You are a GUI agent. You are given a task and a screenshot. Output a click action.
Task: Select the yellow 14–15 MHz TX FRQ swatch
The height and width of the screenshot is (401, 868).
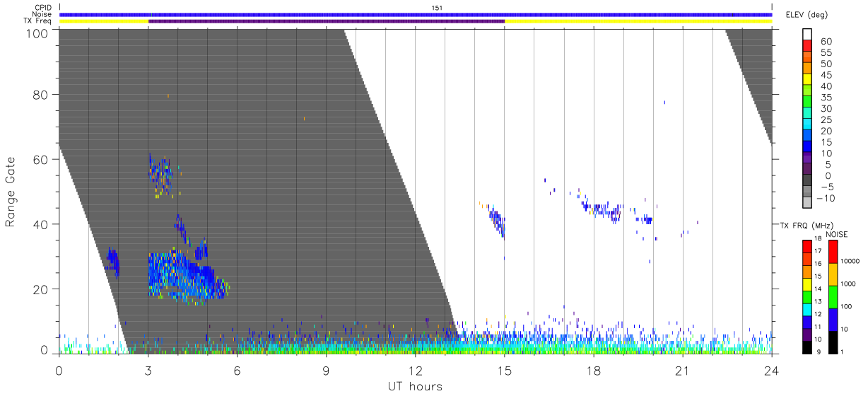click(x=807, y=284)
